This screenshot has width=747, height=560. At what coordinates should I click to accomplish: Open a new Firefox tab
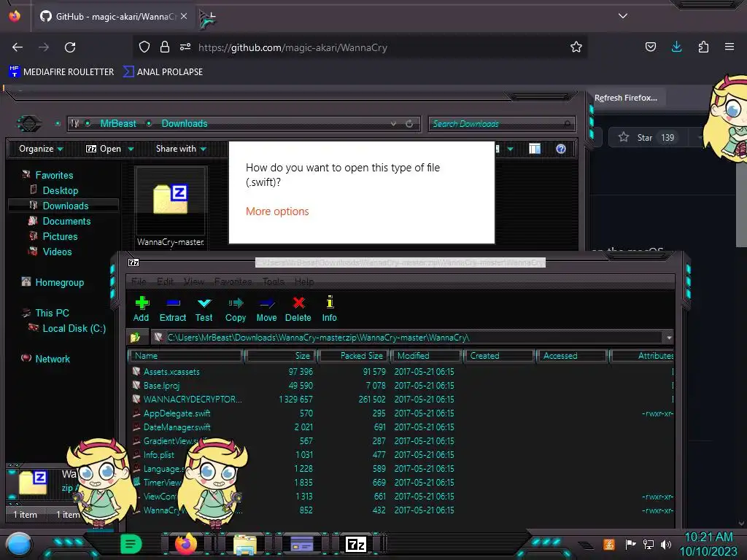click(207, 18)
